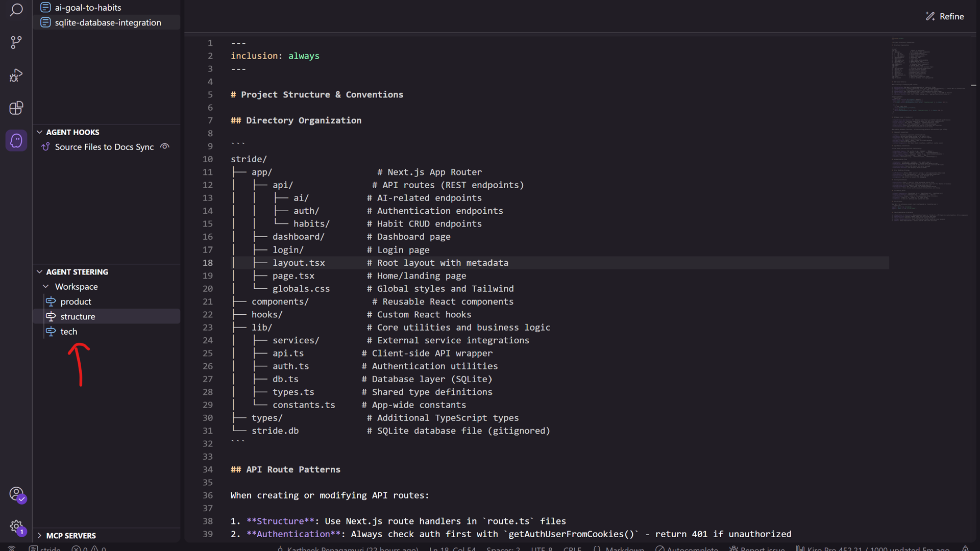Click the Refine wand button
Viewport: 980px width, 551px height.
coord(944,16)
